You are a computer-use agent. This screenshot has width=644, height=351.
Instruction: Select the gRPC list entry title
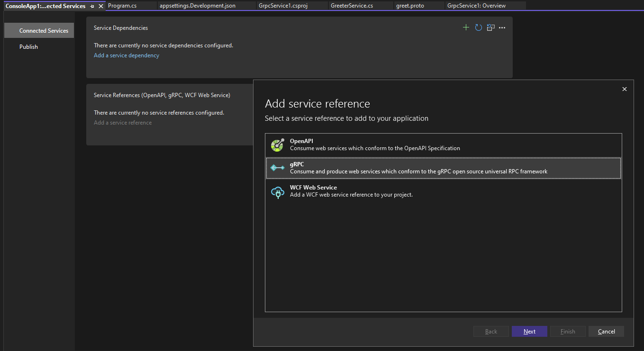point(297,164)
